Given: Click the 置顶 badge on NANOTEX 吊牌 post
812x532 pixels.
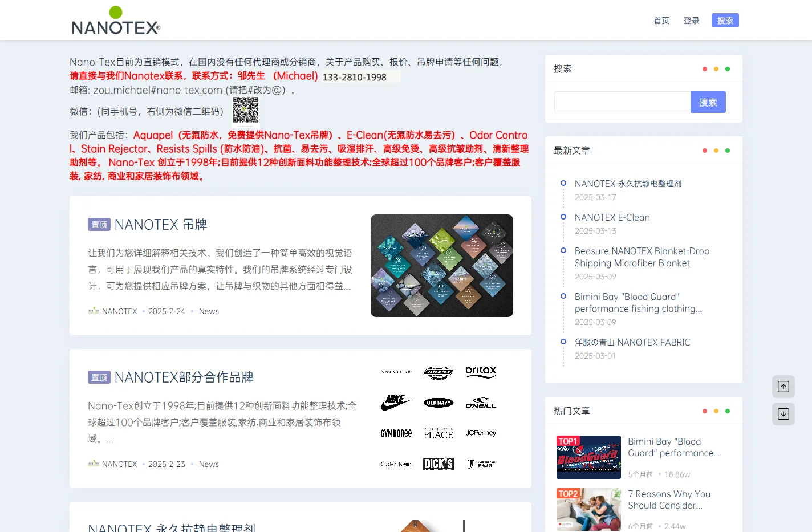Looking at the screenshot, I should point(99,225).
